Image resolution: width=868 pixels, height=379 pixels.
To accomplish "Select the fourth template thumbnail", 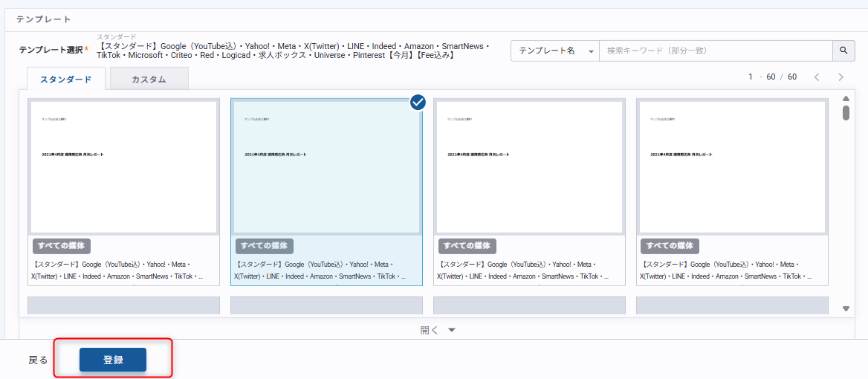I will [x=732, y=166].
